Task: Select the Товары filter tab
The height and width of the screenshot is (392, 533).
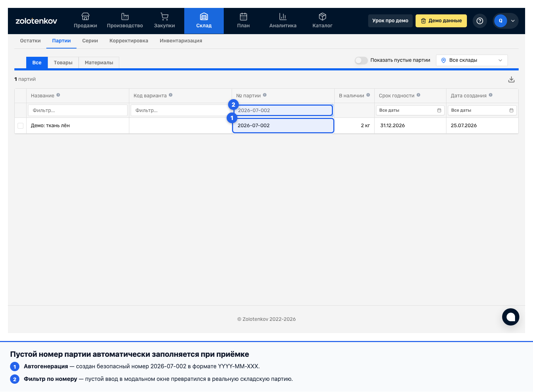Action: click(63, 63)
